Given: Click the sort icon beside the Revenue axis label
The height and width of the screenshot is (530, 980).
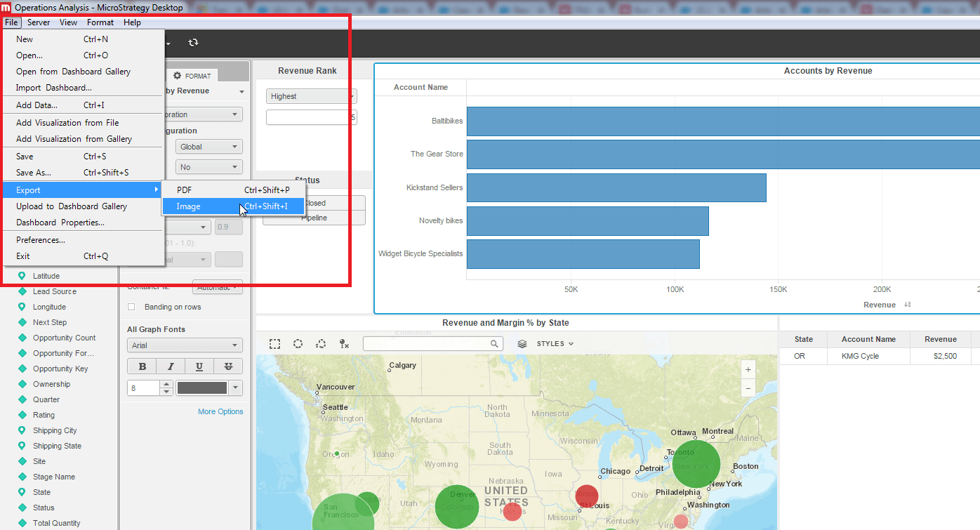Looking at the screenshot, I should tap(908, 305).
